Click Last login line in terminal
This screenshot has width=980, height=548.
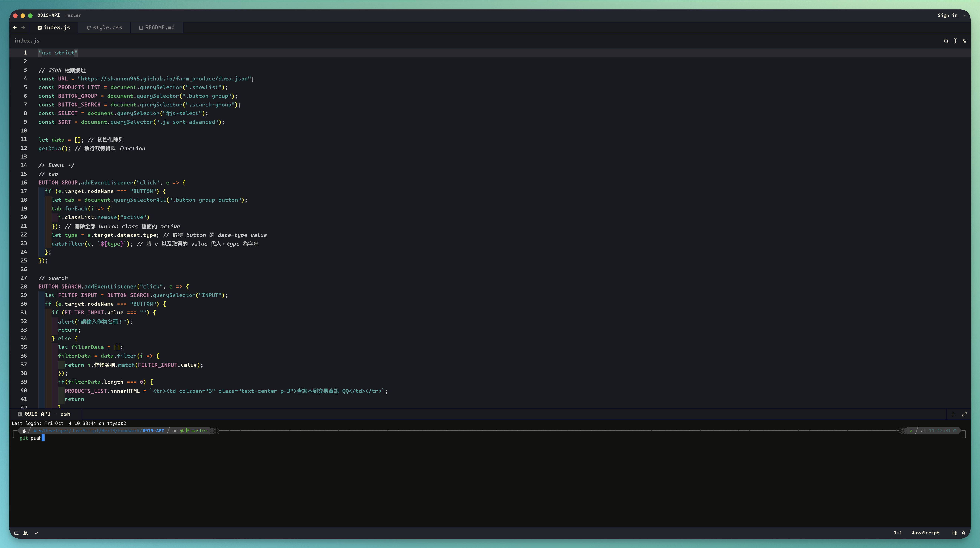point(69,423)
